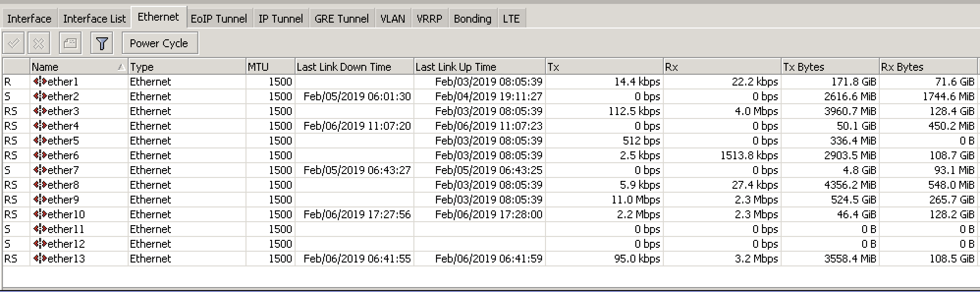Screen dimensions: 980x292
Task: Click the ether10 Last Link Up Time cell
Action: pyautogui.click(x=488, y=214)
